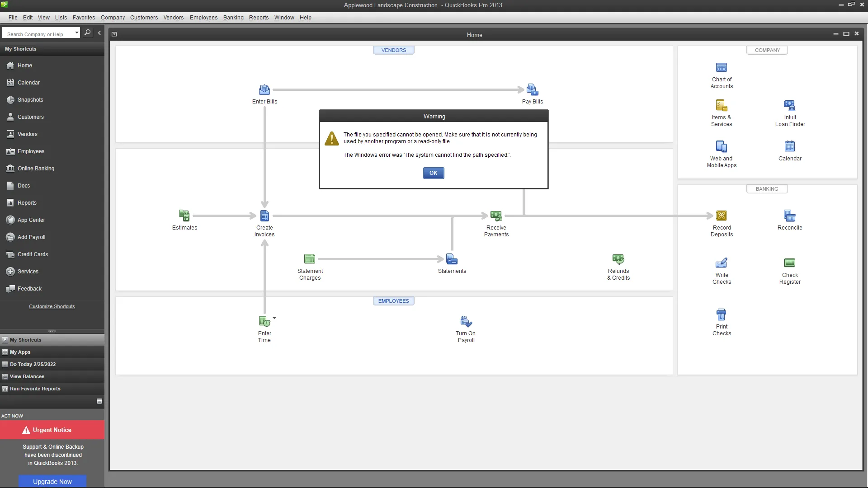Click the Create Invoices icon

tap(264, 216)
